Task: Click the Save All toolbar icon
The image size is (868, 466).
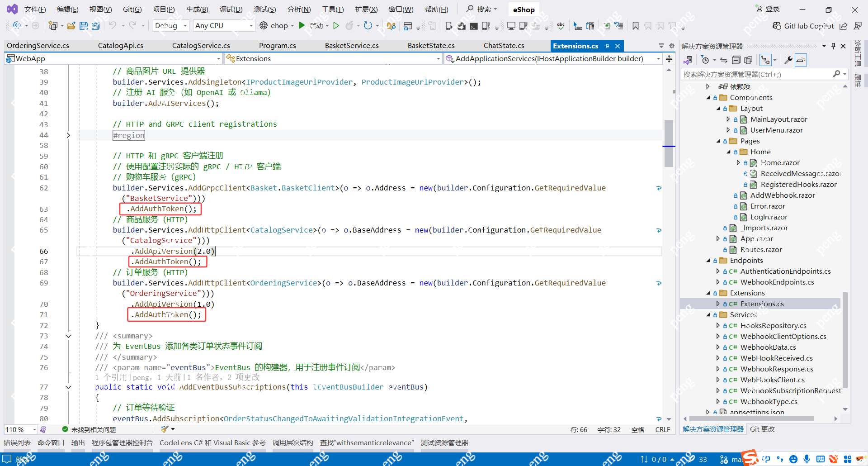Action: click(95, 26)
